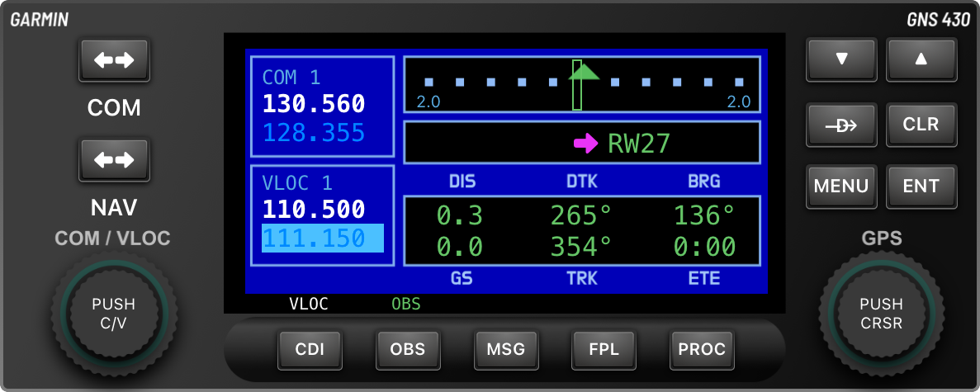Click the COM 1 label
Screen dimensions: 980x392
click(291, 78)
